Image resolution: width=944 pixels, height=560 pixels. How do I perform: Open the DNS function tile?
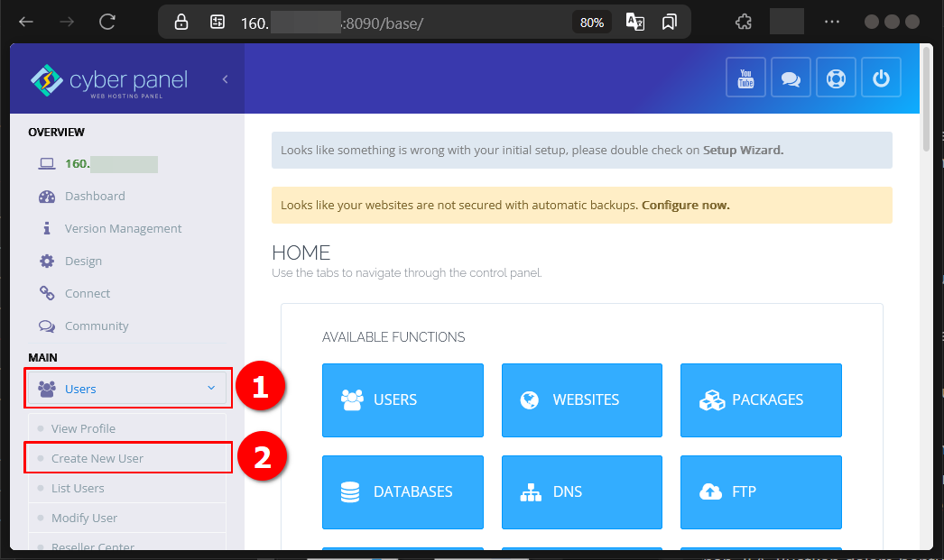click(x=581, y=492)
